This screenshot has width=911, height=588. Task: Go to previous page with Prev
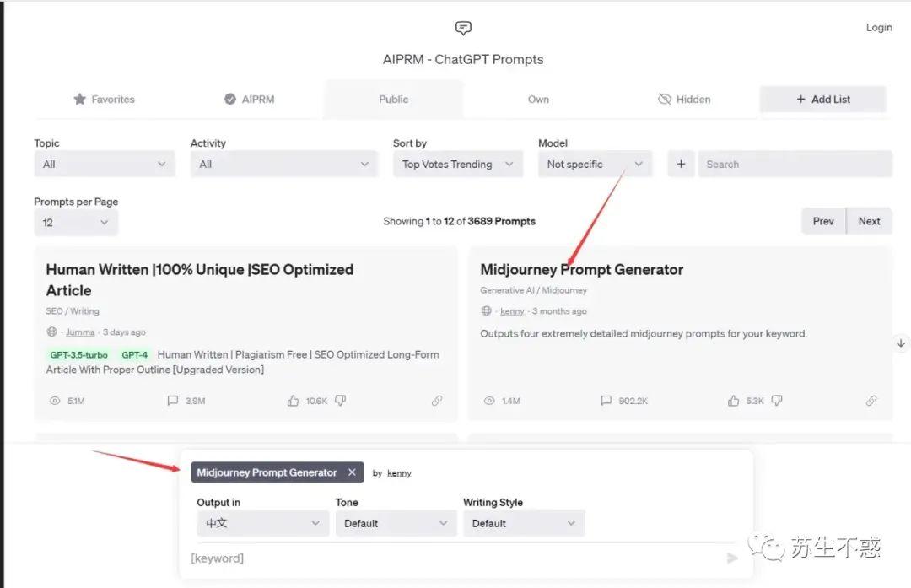pyautogui.click(x=823, y=221)
